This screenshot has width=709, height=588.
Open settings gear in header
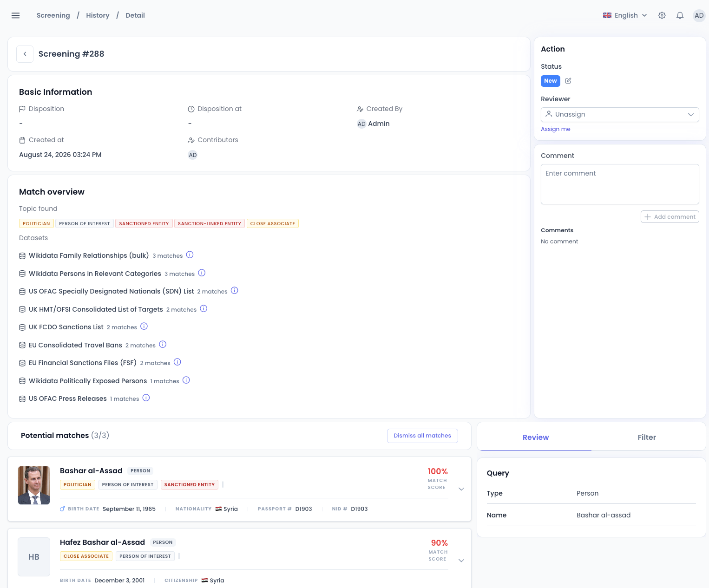pos(662,15)
